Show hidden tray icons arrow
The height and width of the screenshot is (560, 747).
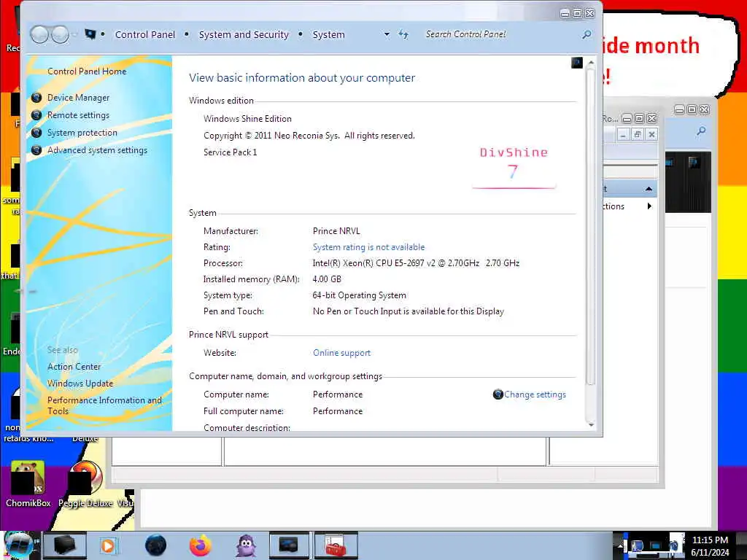pos(620,545)
